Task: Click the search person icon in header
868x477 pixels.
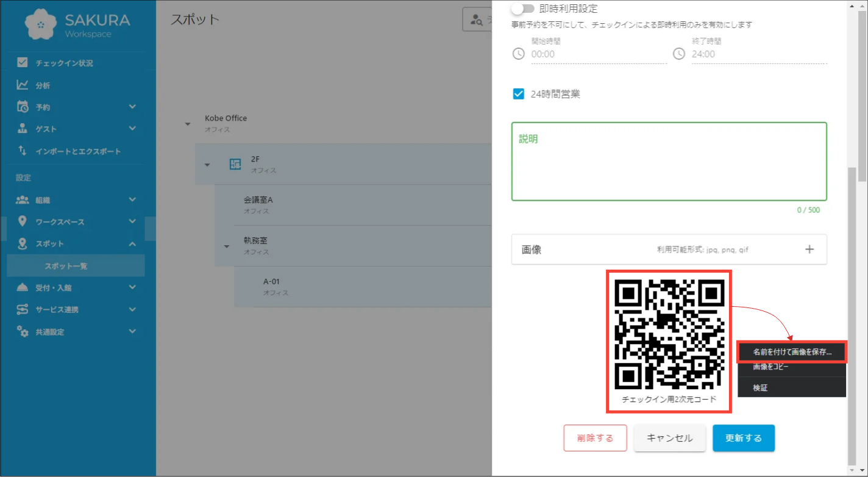Action: (477, 20)
